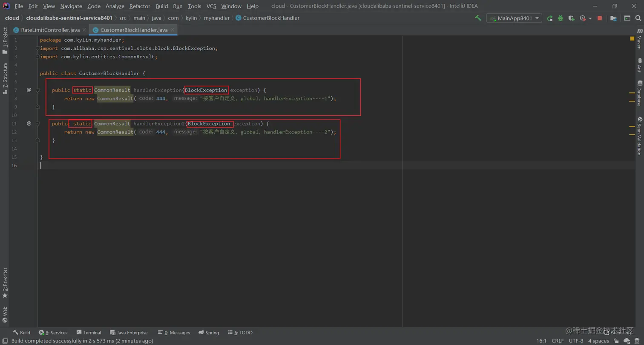Open the Web tool window
644x345 pixels.
pyautogui.click(x=5, y=314)
